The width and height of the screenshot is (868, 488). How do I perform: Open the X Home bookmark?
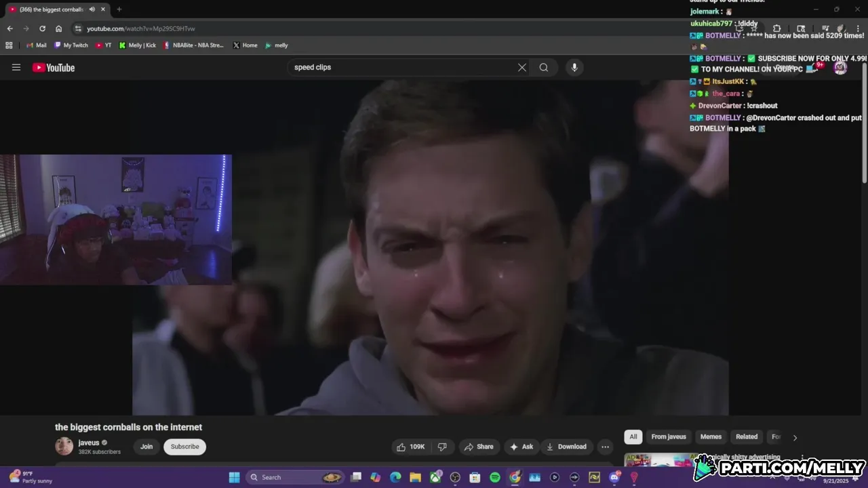click(245, 45)
